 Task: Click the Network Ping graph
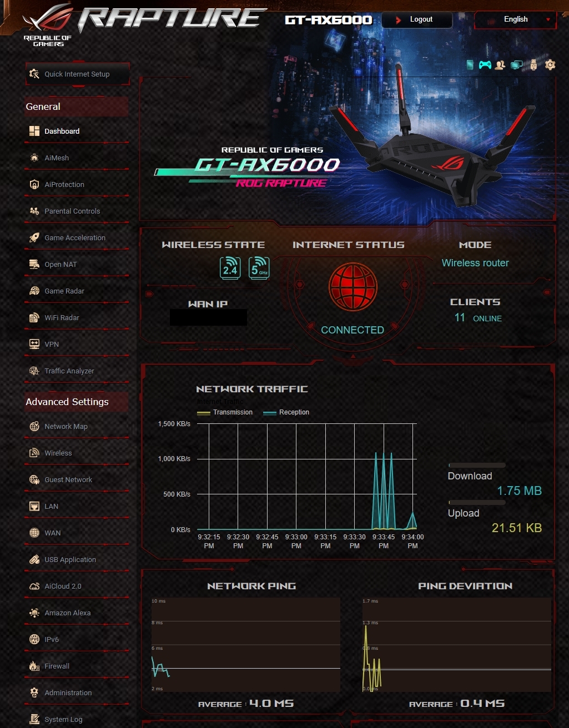tap(246, 645)
